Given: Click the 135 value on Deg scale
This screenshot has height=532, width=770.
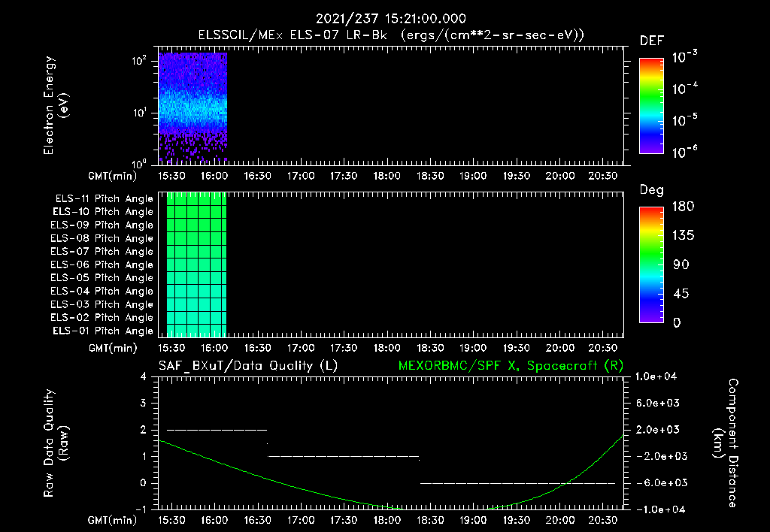Looking at the screenshot, I should click(x=683, y=235).
